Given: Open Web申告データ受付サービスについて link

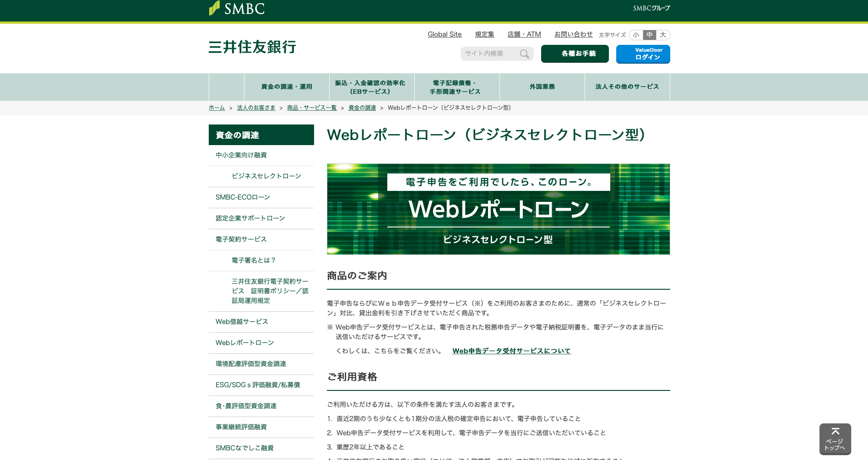Looking at the screenshot, I should pos(511,351).
